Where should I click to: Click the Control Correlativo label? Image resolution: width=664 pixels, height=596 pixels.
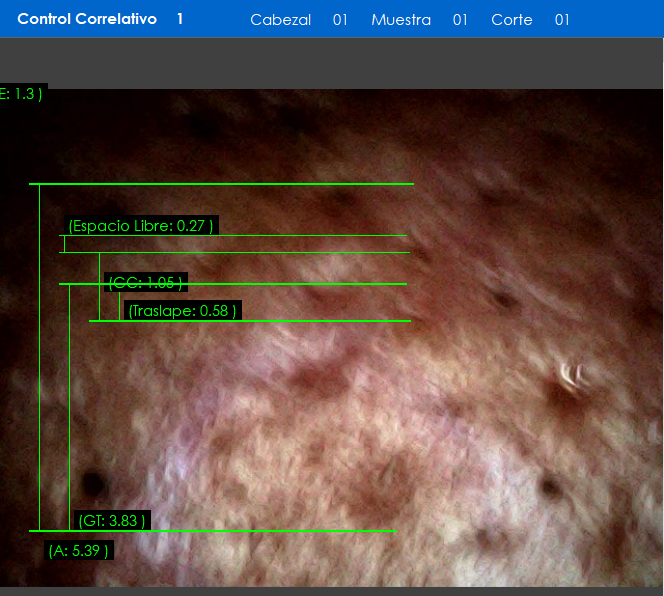tap(87, 19)
